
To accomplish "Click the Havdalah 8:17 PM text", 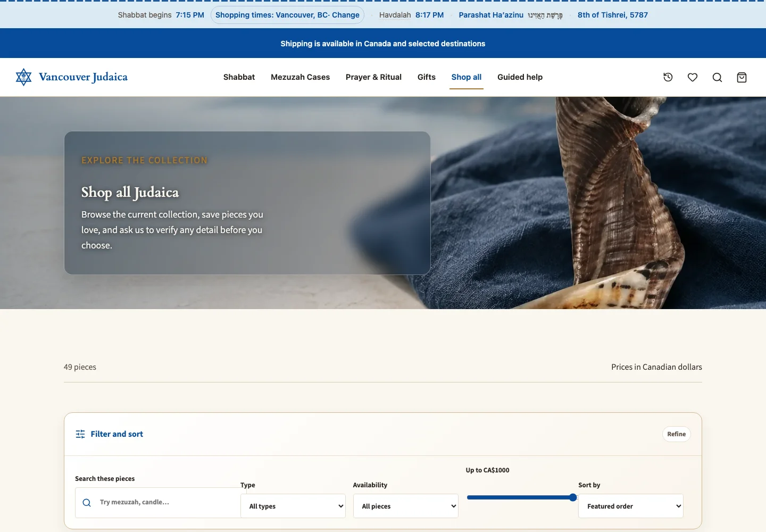I will pyautogui.click(x=411, y=15).
